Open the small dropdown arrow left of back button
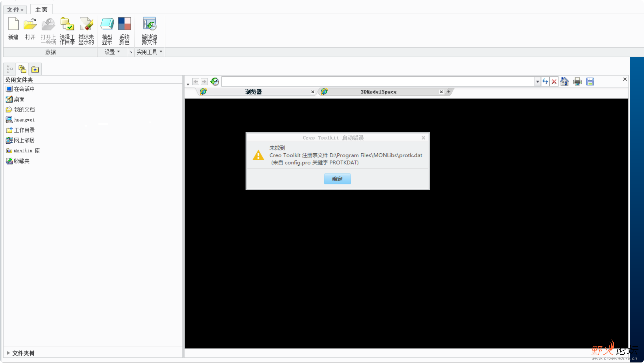This screenshot has width=644, height=363. (188, 84)
